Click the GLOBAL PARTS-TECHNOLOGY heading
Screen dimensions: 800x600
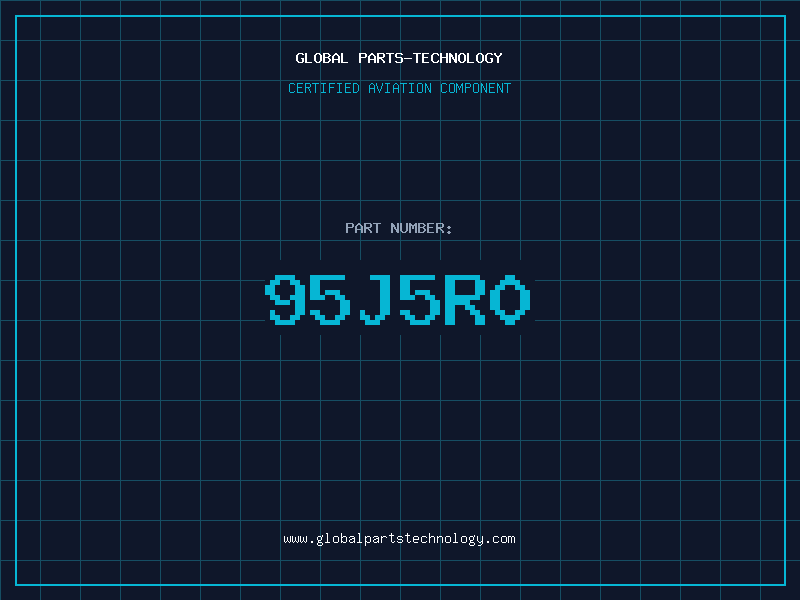399,58
